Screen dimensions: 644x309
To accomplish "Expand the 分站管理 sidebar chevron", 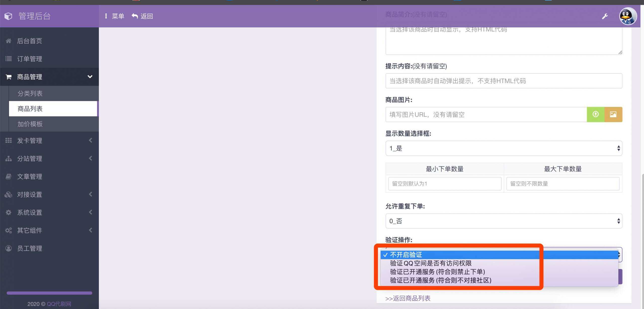I will click(90, 158).
